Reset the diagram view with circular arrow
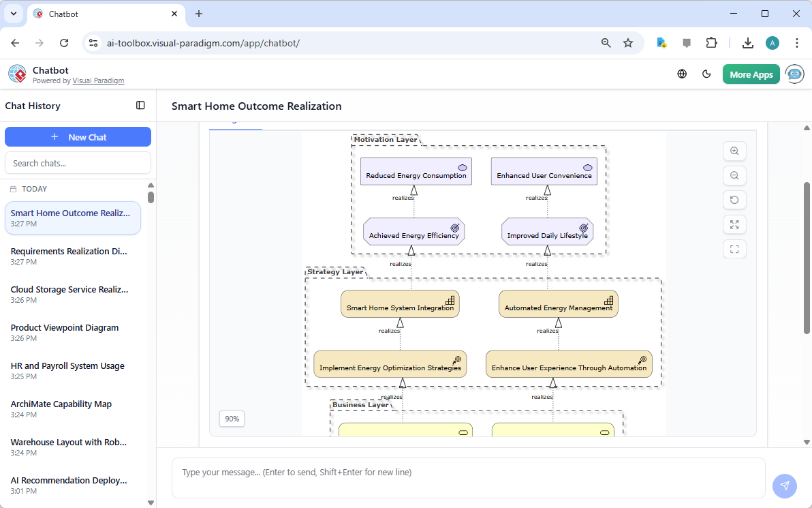This screenshot has height=508, width=812. tap(734, 200)
